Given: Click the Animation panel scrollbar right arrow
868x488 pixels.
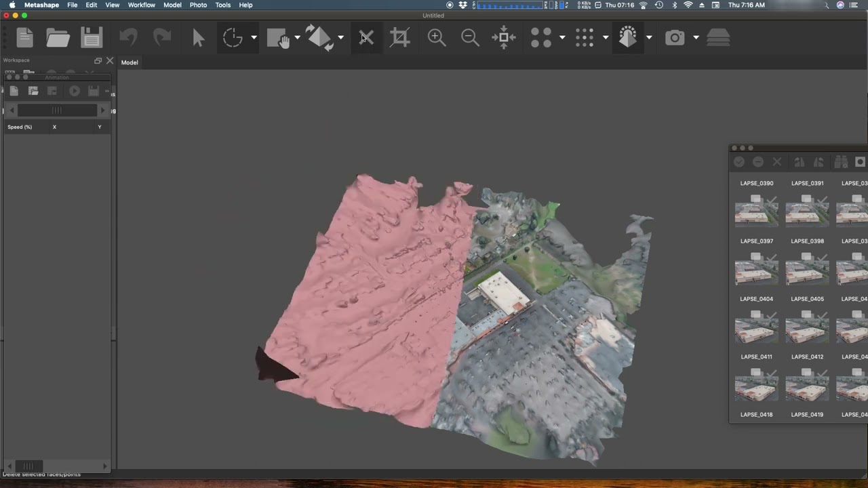Looking at the screenshot, I should 103,110.
